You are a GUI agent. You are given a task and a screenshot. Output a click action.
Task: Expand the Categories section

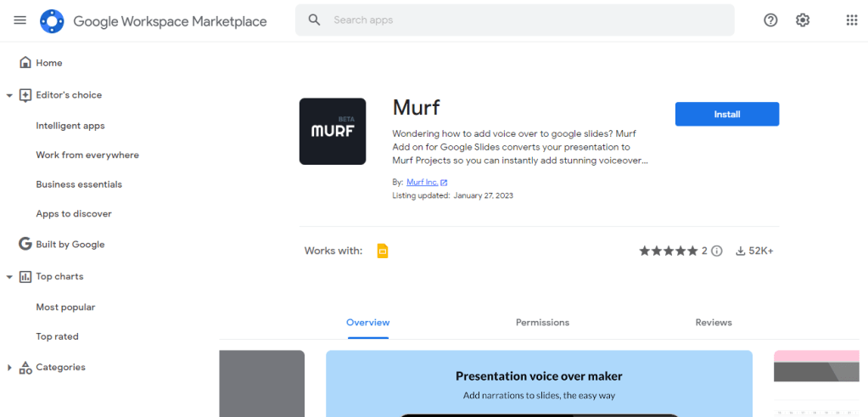pyautogui.click(x=9, y=368)
